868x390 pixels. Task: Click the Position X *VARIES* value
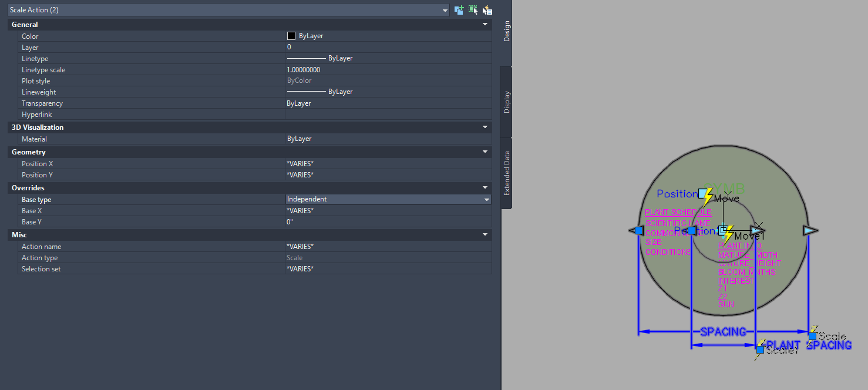388,163
